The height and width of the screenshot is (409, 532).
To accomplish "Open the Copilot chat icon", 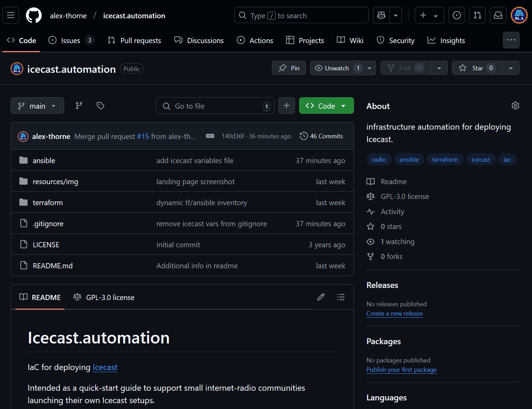I will pyautogui.click(x=381, y=15).
